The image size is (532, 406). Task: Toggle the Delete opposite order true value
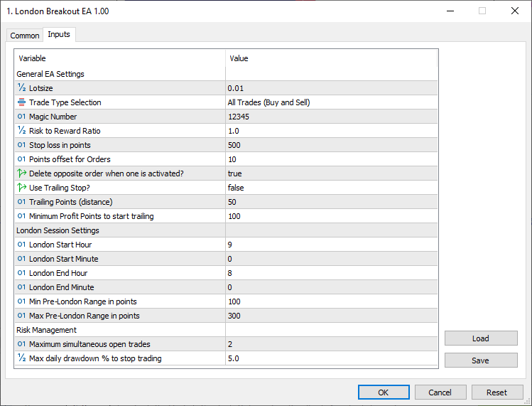coord(332,173)
